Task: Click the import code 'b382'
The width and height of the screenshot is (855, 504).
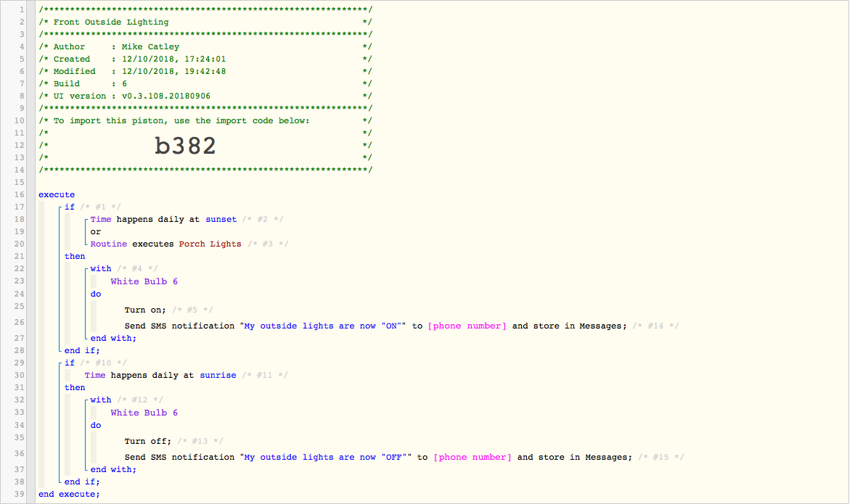Action: (185, 146)
